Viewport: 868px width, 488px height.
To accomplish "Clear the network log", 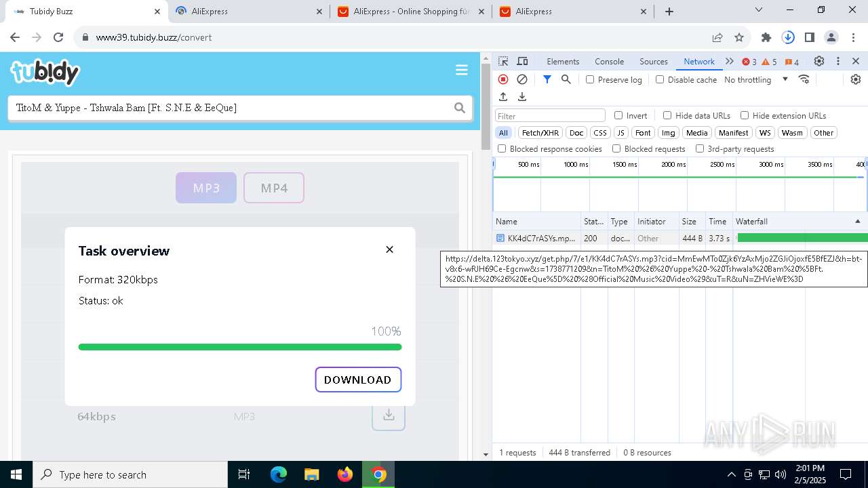I will pyautogui.click(x=522, y=79).
